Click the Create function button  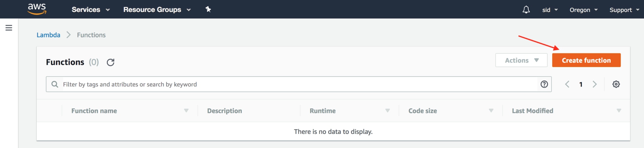586,60
